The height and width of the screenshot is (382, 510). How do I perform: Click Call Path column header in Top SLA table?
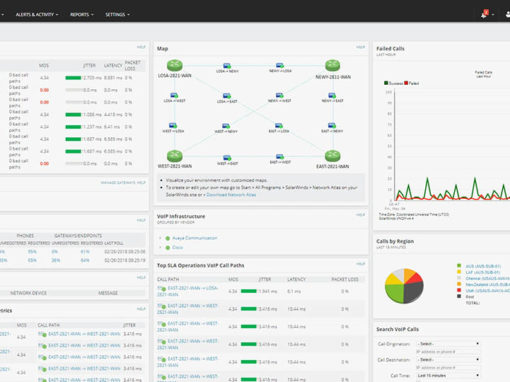click(168, 279)
